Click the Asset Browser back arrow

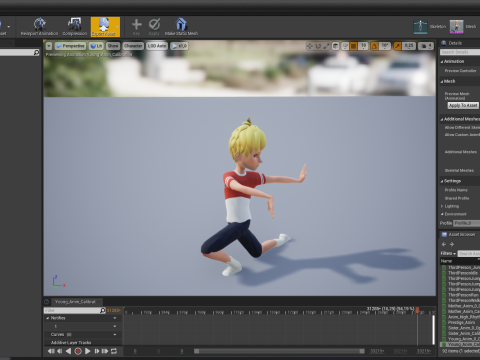point(444,244)
